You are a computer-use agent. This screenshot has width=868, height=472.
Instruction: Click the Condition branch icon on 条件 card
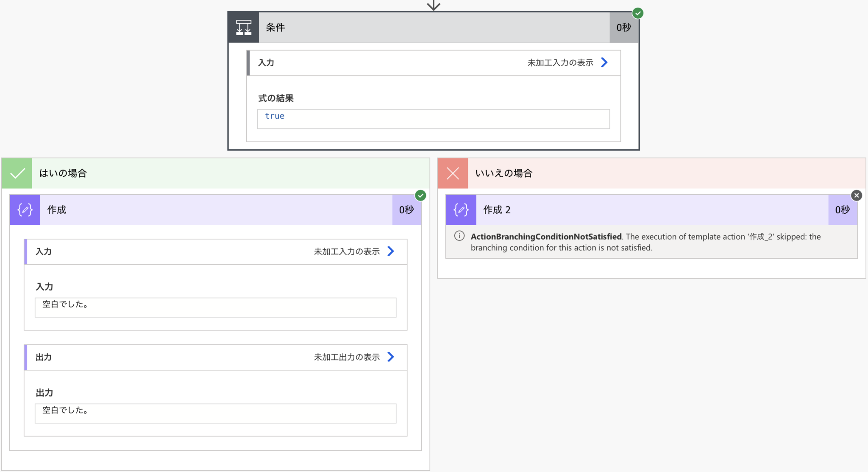[243, 27]
